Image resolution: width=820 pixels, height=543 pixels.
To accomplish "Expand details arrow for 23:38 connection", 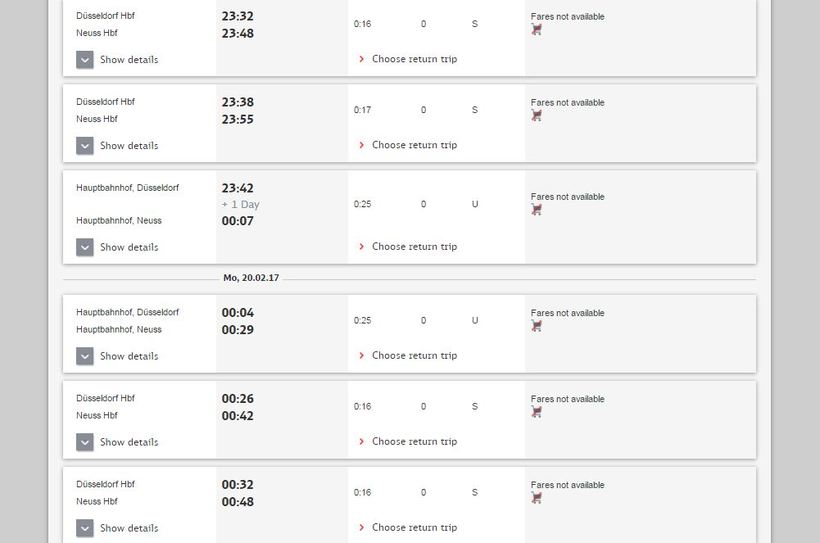I will 85,146.
